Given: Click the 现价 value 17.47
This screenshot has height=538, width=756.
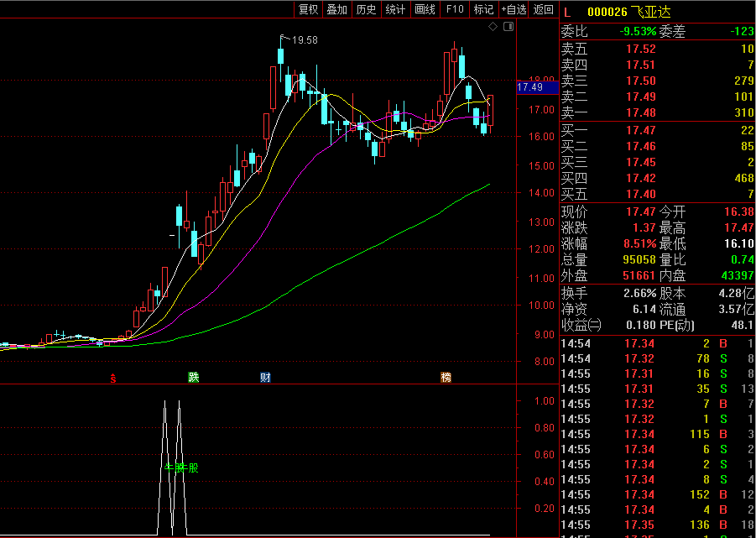Looking at the screenshot, I should pos(641,212).
